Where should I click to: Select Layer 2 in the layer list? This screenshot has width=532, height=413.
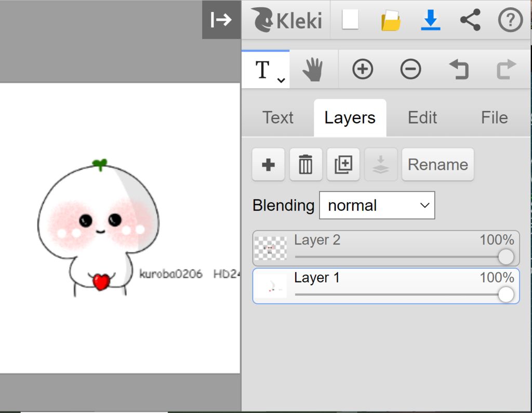coord(386,248)
